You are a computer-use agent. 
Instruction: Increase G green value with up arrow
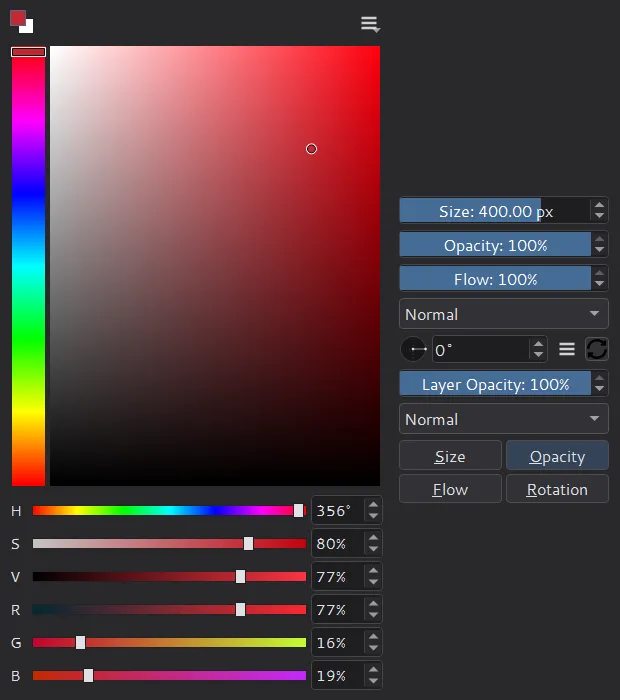373,637
